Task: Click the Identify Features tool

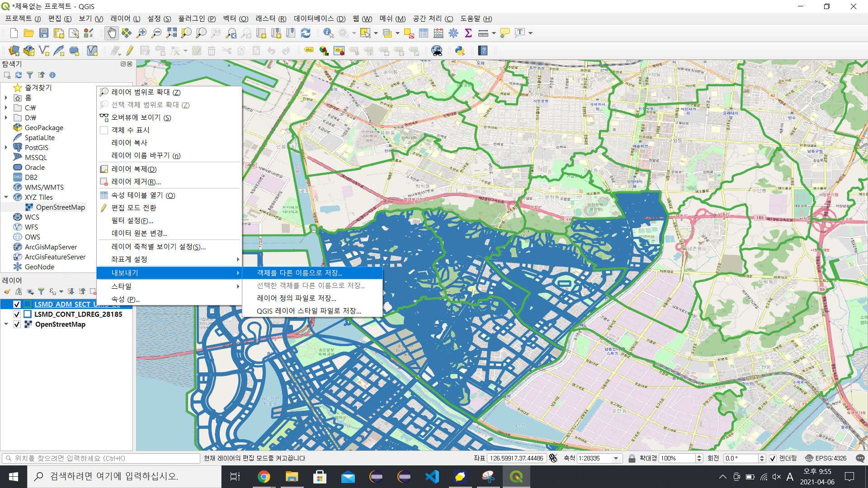Action: tap(328, 33)
